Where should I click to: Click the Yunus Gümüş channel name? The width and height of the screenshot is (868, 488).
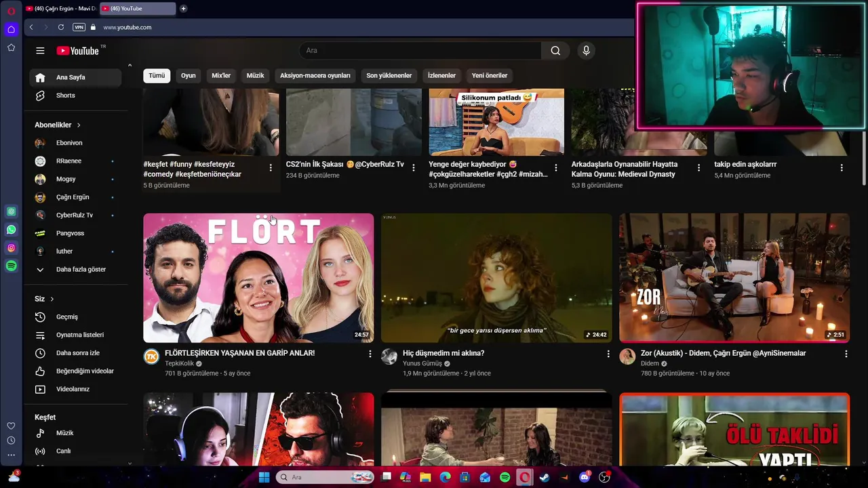pyautogui.click(x=422, y=364)
